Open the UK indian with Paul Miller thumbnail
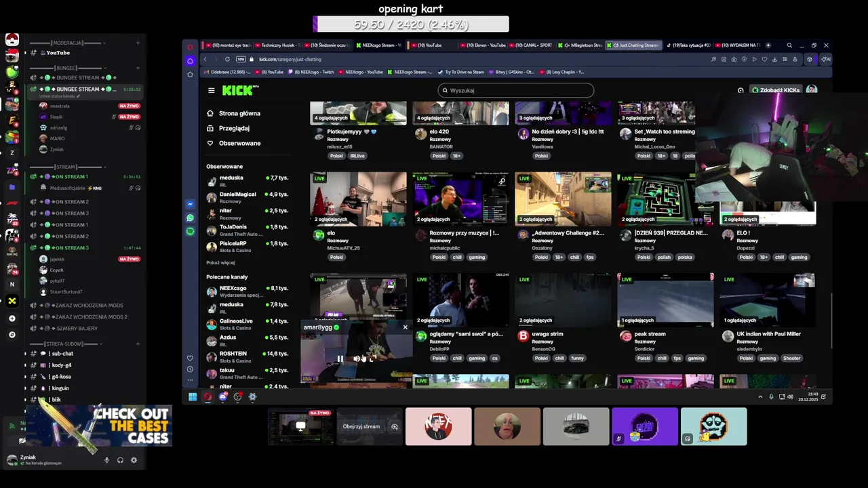This screenshot has width=868, height=488. (768, 300)
